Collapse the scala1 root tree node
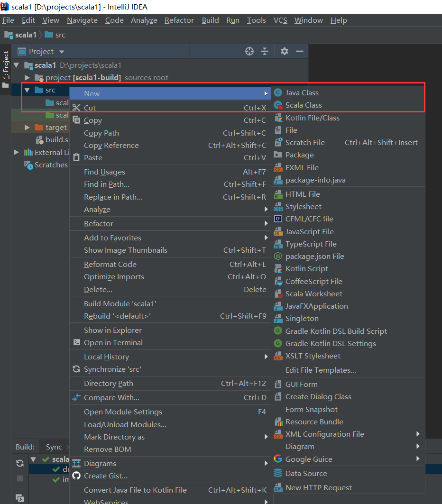The image size is (442, 504). click(17, 65)
